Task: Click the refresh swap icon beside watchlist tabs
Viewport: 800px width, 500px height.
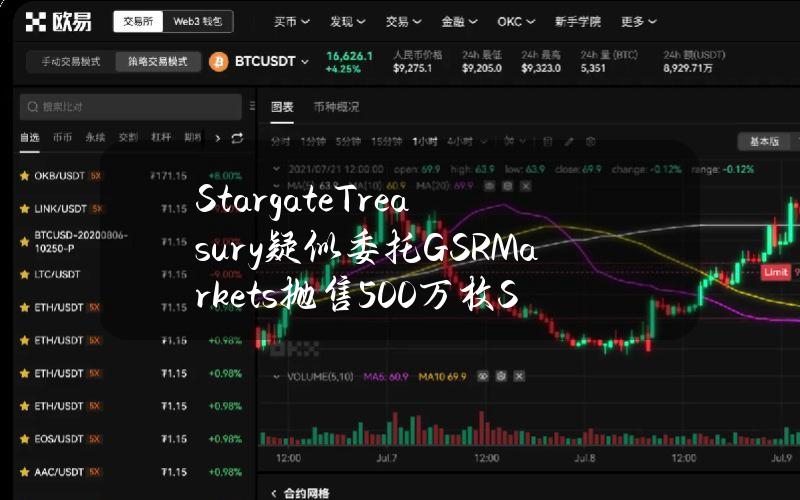Action: [x=237, y=138]
